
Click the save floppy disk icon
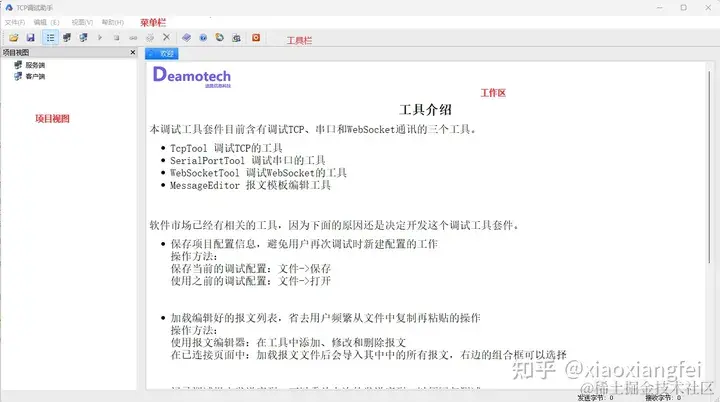(x=31, y=38)
